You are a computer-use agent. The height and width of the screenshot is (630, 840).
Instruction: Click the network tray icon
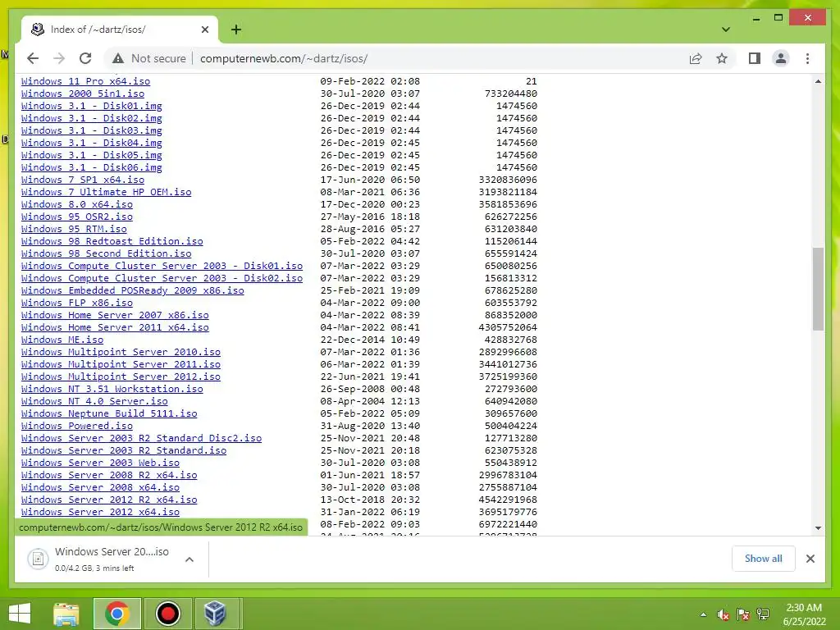pyautogui.click(x=763, y=614)
